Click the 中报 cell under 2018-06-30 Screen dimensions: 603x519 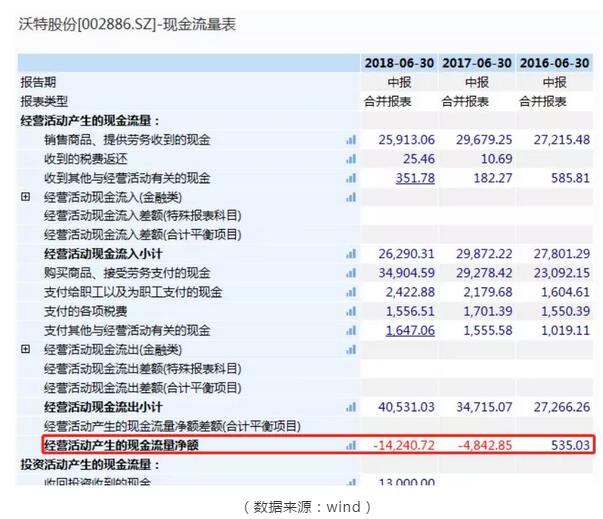[x=399, y=82]
